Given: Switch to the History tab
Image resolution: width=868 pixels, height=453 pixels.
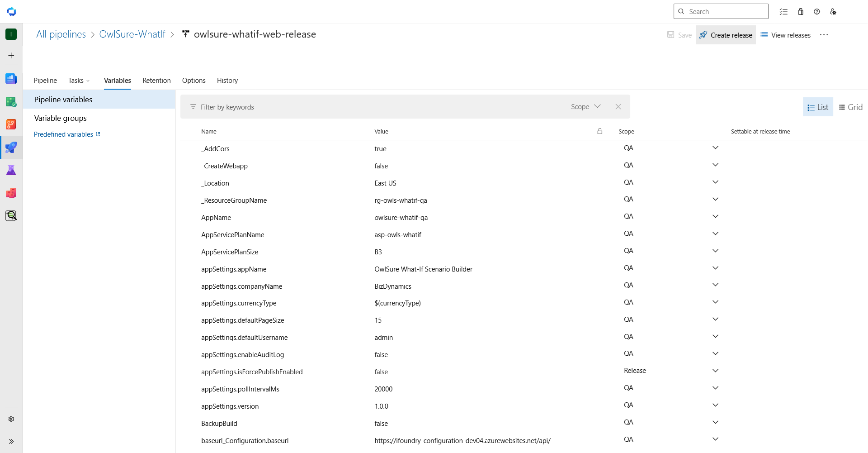Looking at the screenshot, I should (227, 81).
